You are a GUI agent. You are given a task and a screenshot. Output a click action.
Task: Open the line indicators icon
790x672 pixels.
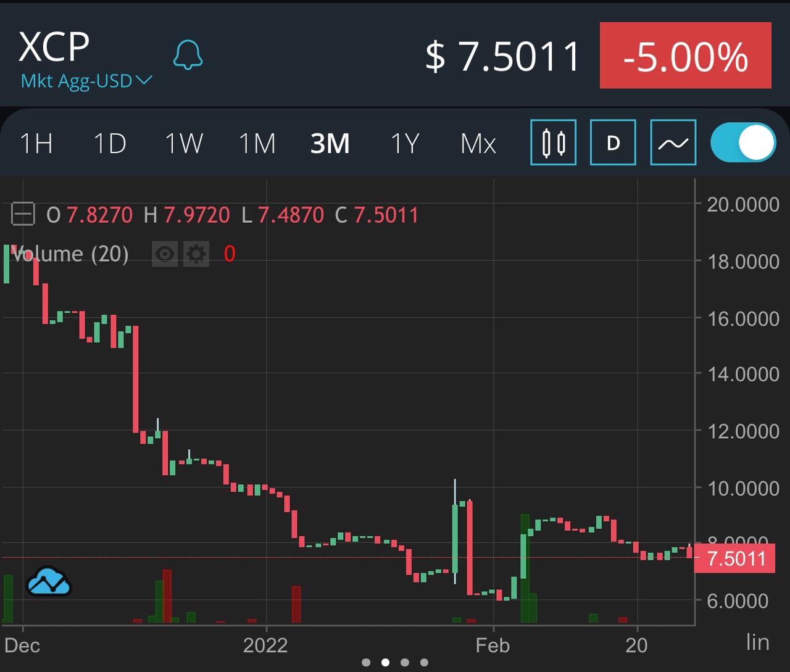673,143
